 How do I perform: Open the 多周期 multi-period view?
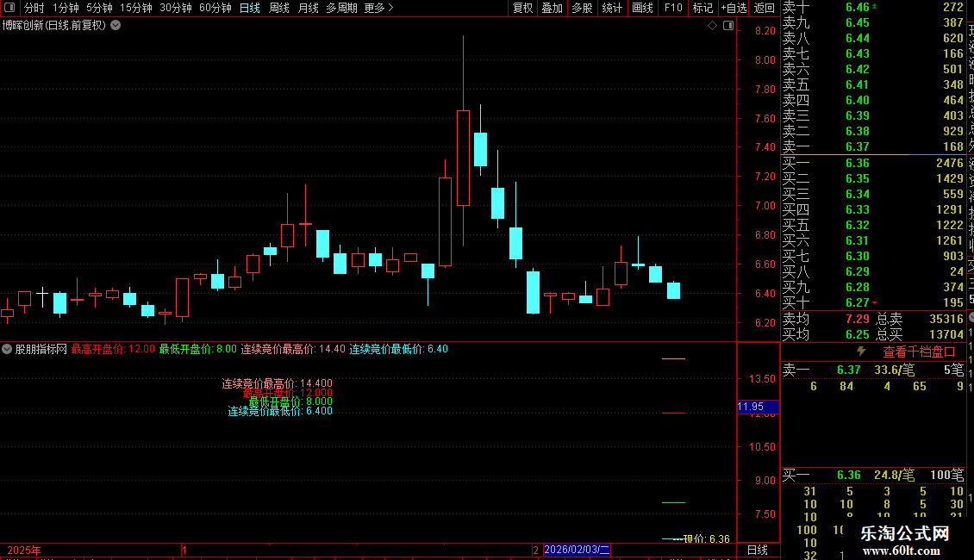(341, 8)
